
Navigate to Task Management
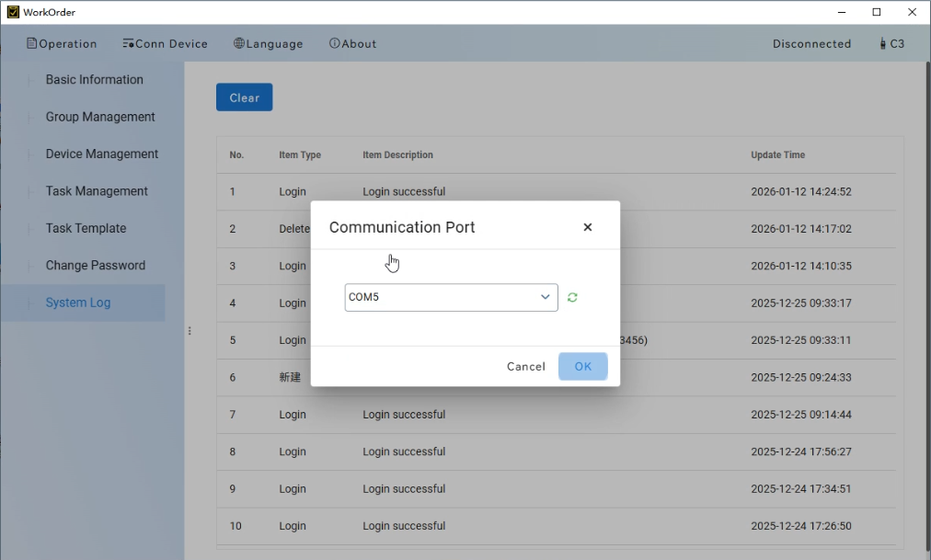click(97, 191)
